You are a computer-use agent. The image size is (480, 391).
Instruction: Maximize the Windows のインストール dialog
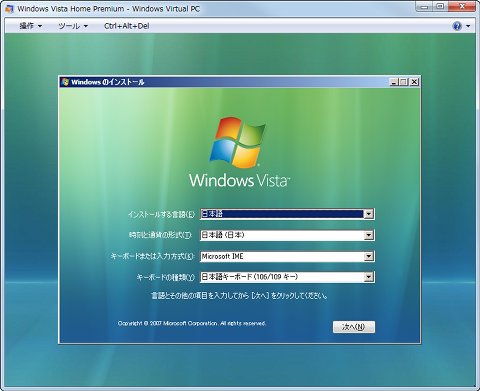click(403, 82)
